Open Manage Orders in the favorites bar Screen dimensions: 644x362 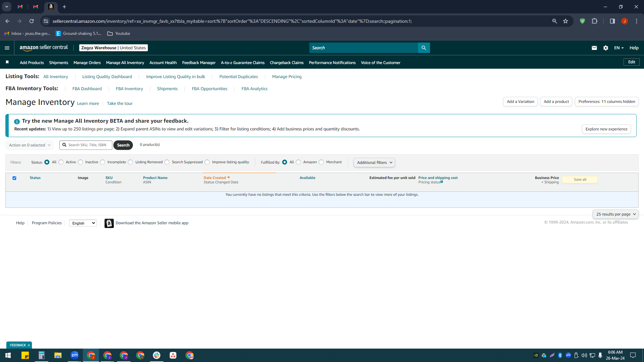87,63
